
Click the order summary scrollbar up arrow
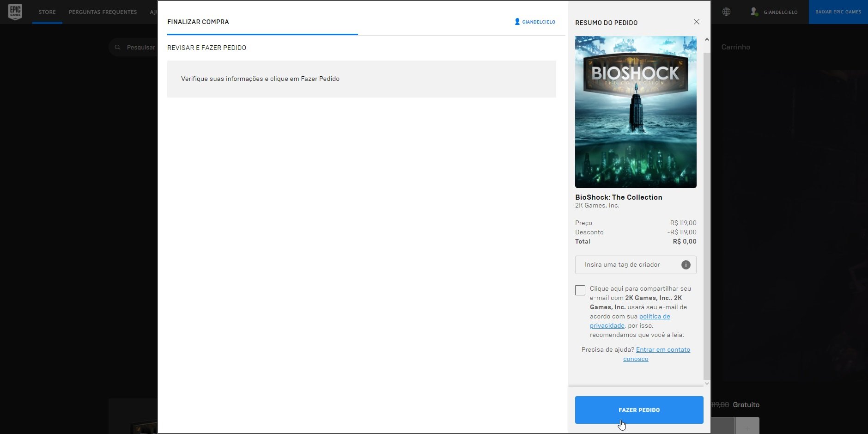point(707,40)
